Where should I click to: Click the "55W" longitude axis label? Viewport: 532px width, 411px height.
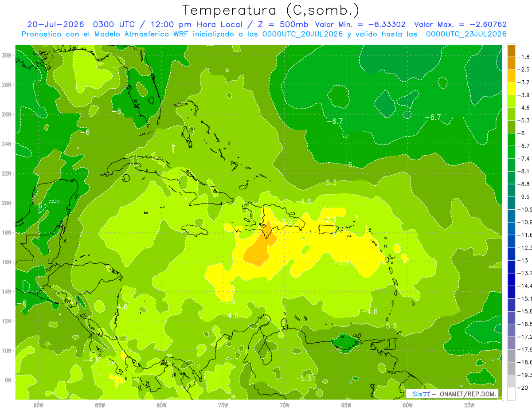point(469,405)
